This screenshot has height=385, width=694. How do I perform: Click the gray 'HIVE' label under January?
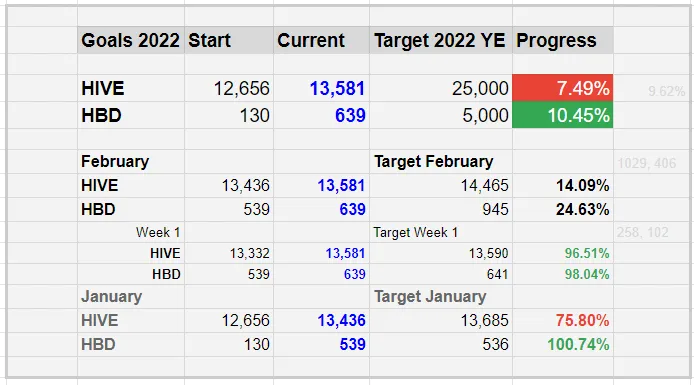coord(100,320)
